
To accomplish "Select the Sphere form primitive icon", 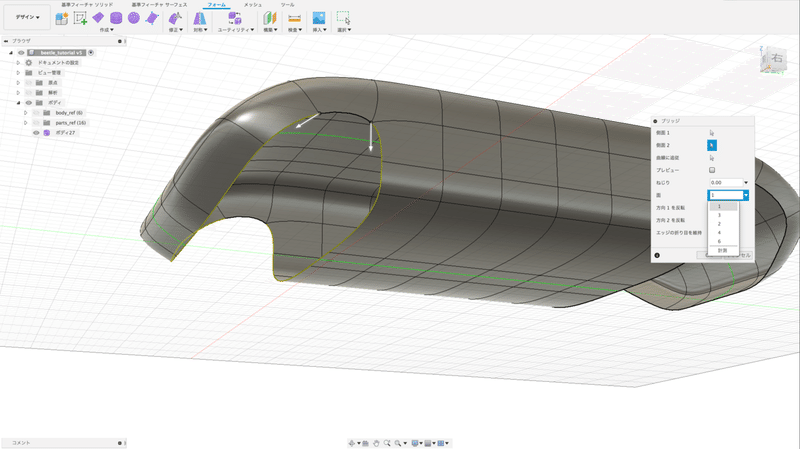I will pyautogui.click(x=135, y=18).
